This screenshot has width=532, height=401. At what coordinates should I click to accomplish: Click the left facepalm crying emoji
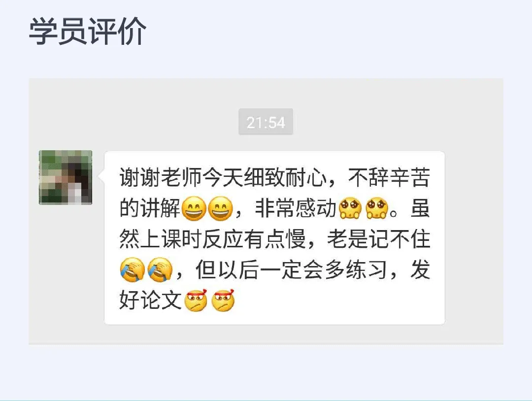tap(133, 269)
